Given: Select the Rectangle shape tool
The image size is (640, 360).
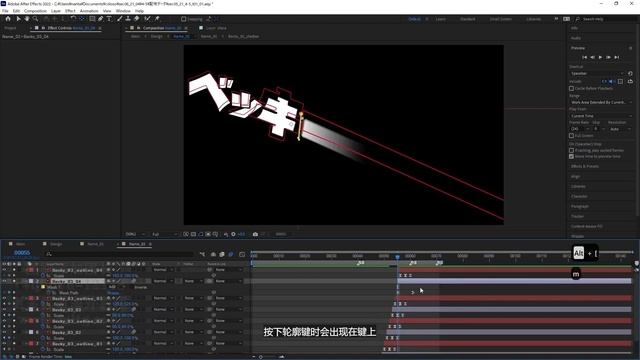Looking at the screenshot, I should pyautogui.click(x=92, y=19).
